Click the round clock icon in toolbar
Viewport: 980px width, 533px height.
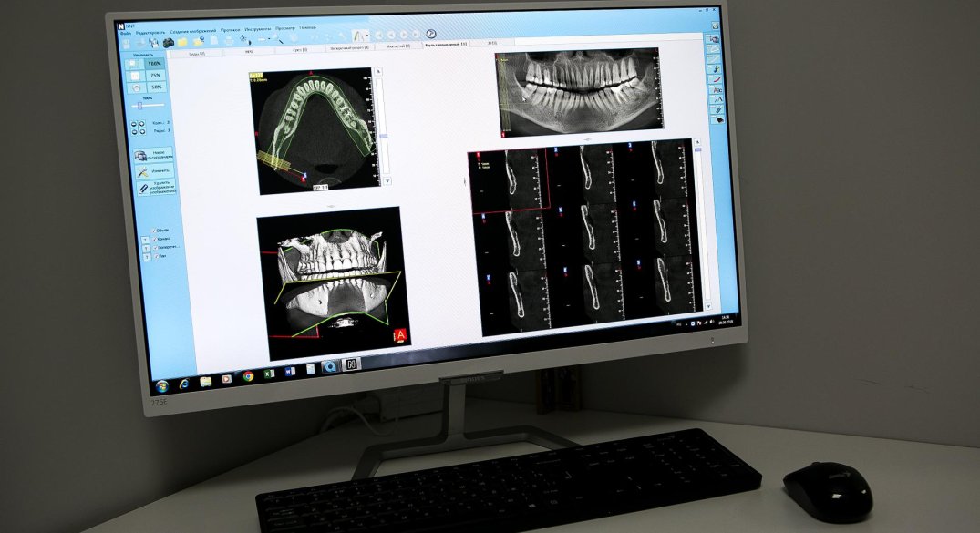coord(430,34)
